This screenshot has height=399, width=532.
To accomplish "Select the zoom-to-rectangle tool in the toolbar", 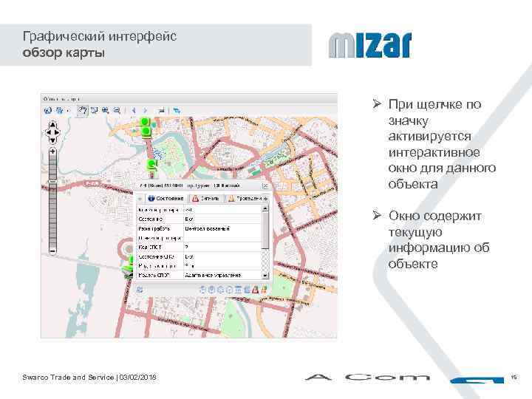I will pyautogui.click(x=95, y=110).
